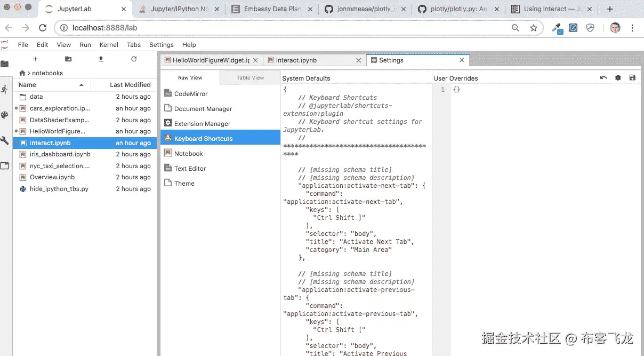Refresh the file list

point(134,59)
